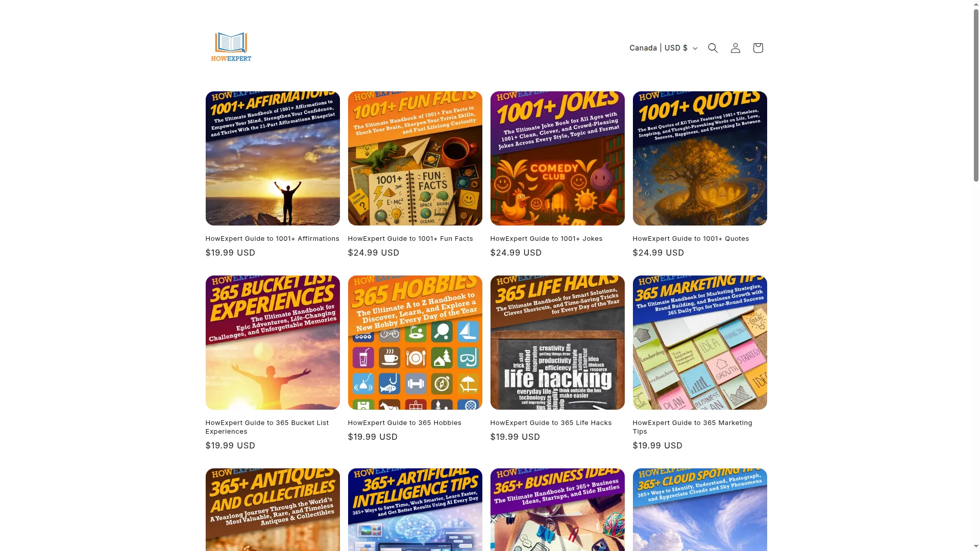The width and height of the screenshot is (980, 551).
Task: Open the 365+ Cloud Spotting Tips cover
Action: click(x=700, y=510)
